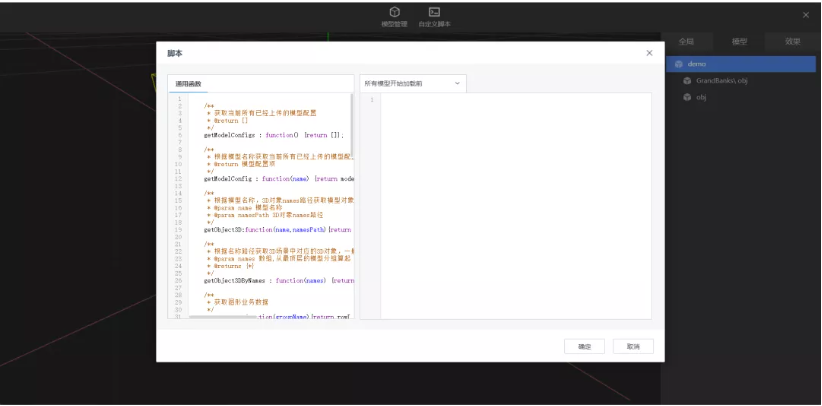Image resolution: width=822 pixels, height=406 pixels.
Task: Switch to the 模型 tab
Action: 739,42
